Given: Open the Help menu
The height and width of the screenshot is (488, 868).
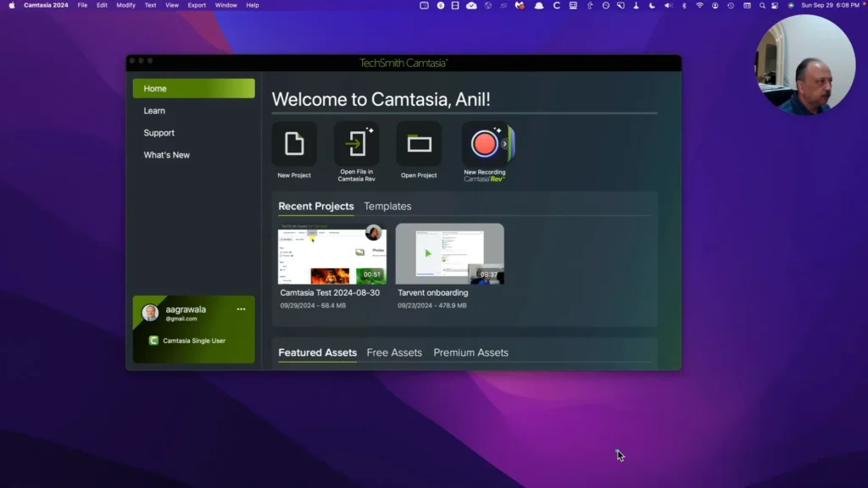Looking at the screenshot, I should point(253,5).
